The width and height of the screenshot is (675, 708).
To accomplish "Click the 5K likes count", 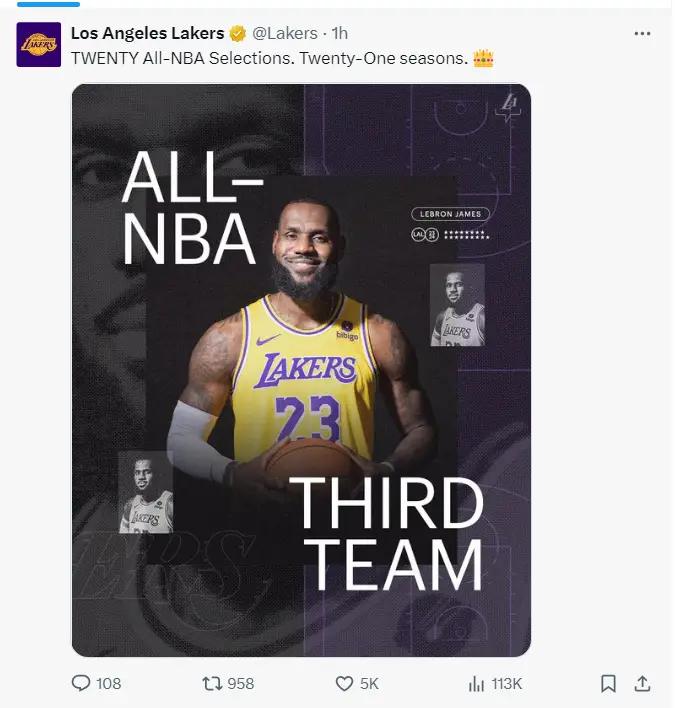I will point(369,683).
